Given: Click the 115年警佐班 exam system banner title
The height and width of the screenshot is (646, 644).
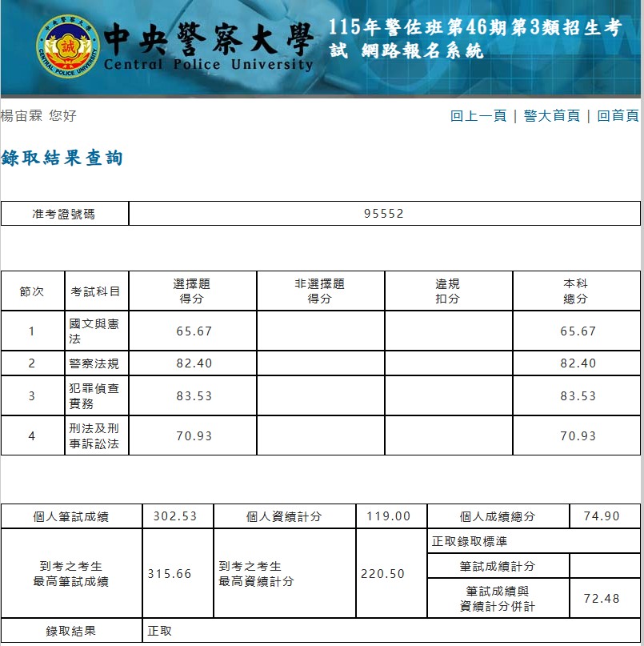Looking at the screenshot, I should point(474,38).
